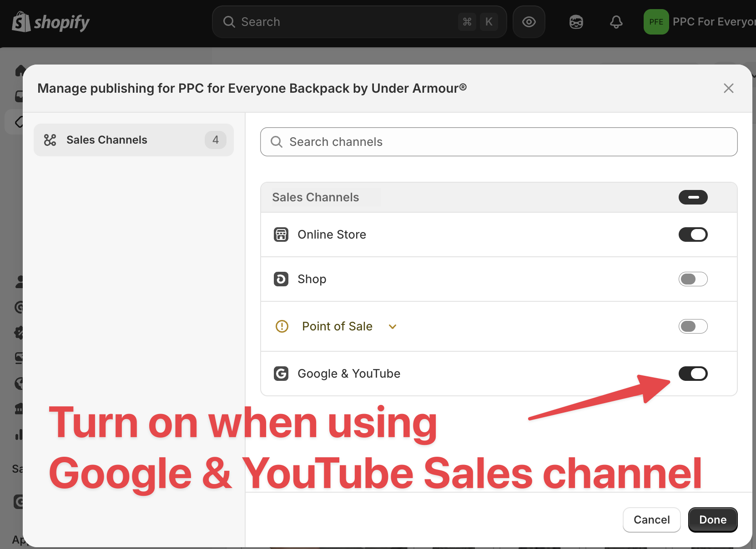The image size is (756, 549).
Task: Expand the Point of Sale chevron
Action: tap(393, 327)
